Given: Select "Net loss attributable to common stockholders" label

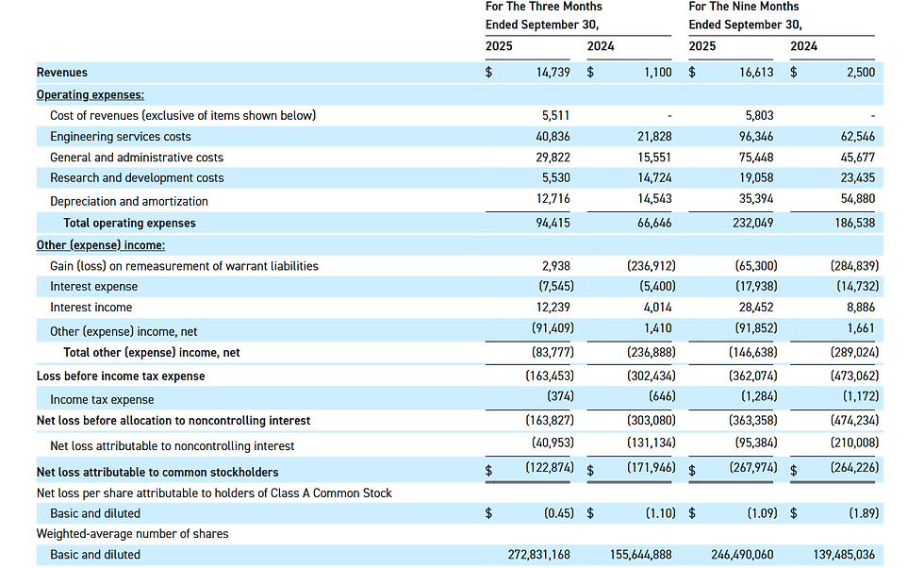Looking at the screenshot, I should [x=157, y=473].
